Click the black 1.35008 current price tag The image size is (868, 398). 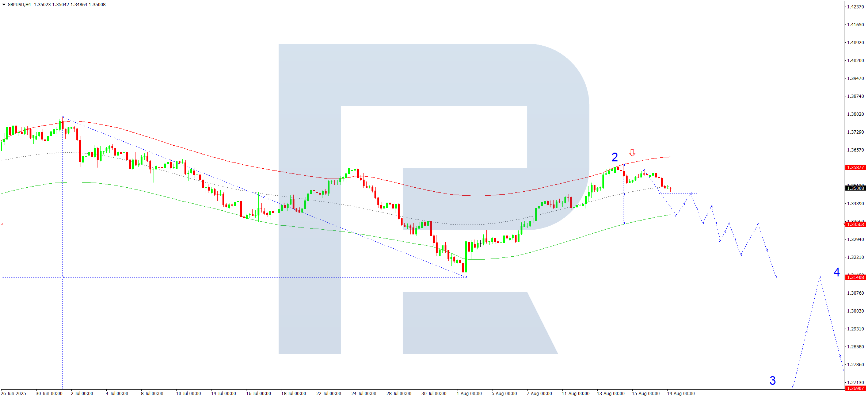click(855, 188)
